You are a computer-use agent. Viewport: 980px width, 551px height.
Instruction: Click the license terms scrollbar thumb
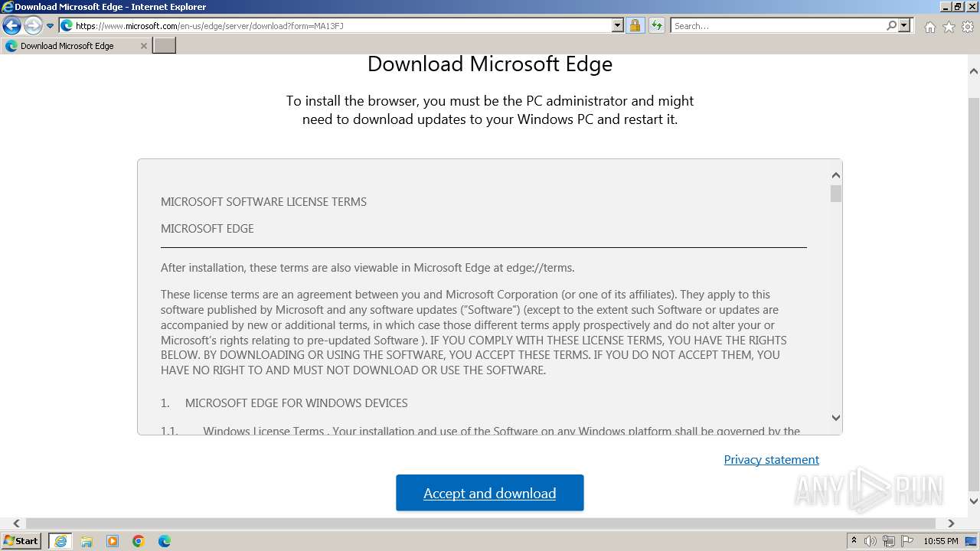coord(836,193)
